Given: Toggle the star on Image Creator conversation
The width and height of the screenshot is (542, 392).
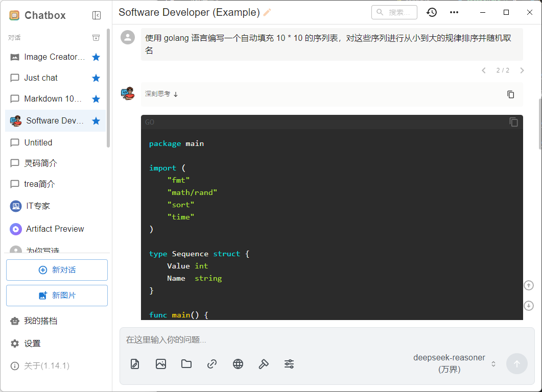Looking at the screenshot, I should point(96,57).
